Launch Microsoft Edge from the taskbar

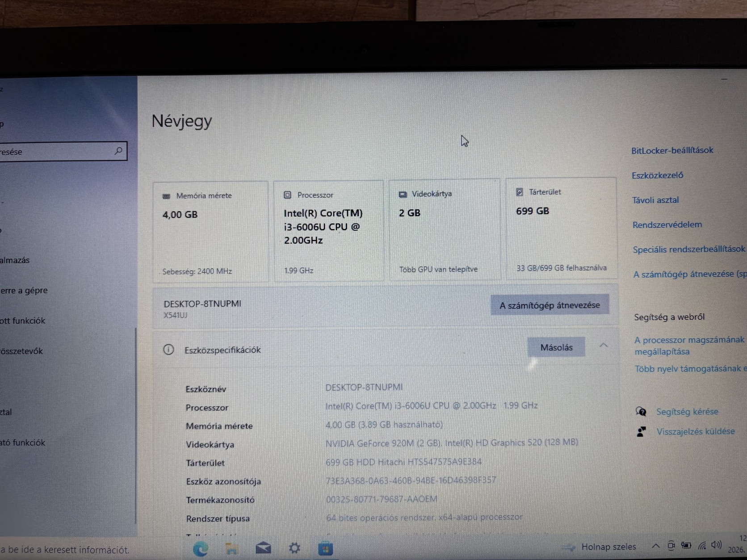coord(200,548)
